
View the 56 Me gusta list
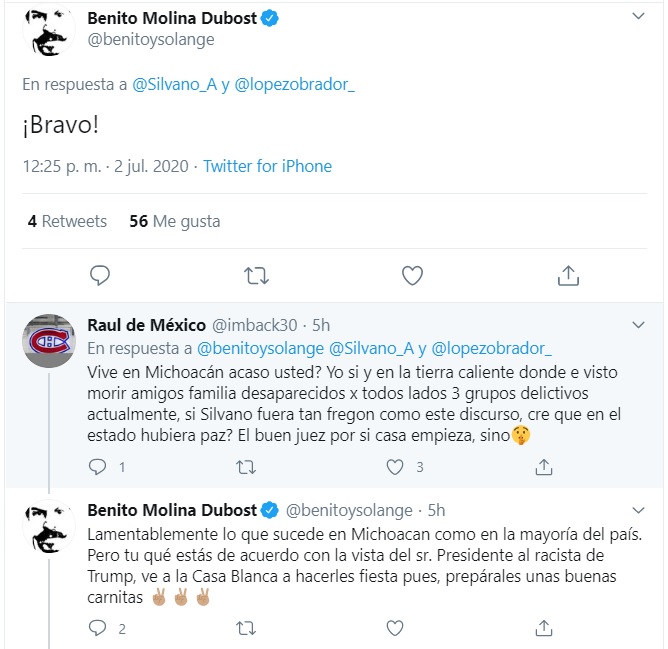coord(175,221)
